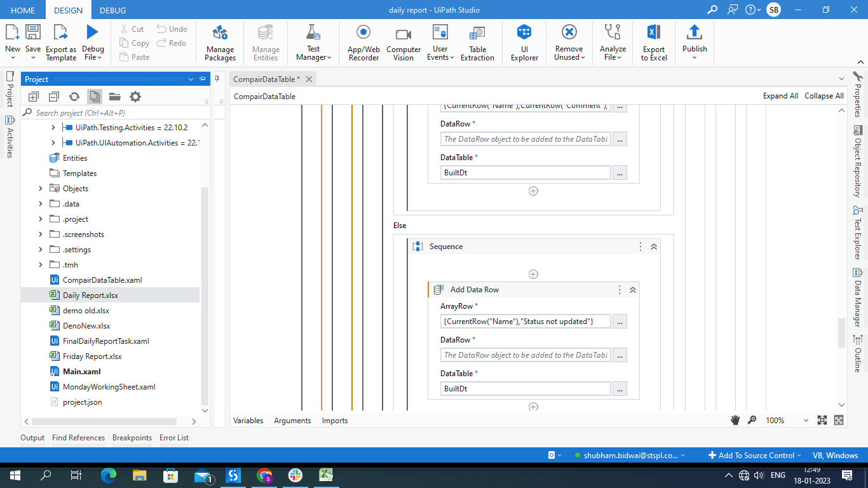Open Daily Report.xlsx in project tree

pyautogui.click(x=90, y=295)
